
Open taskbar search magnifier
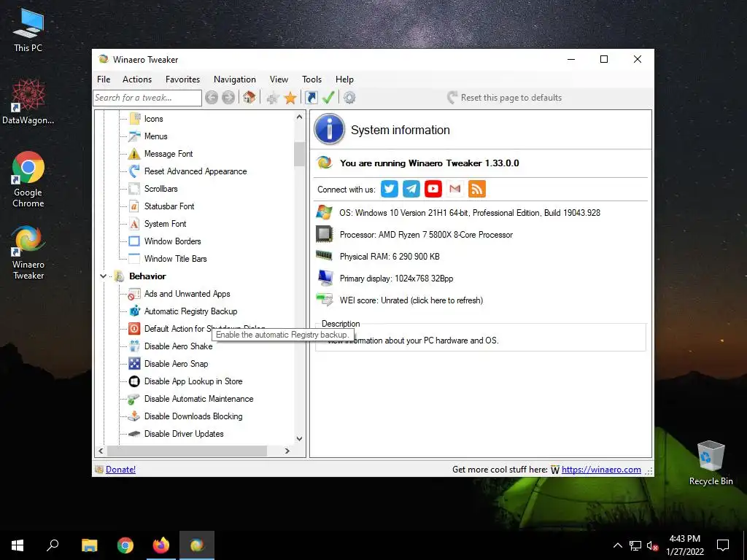click(53, 545)
